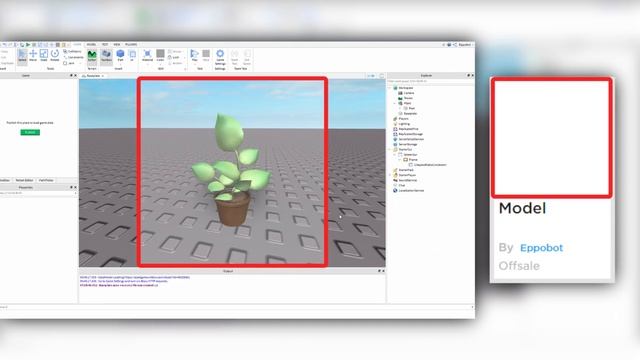
Task: Close the Properties panel
Action: 75,187
